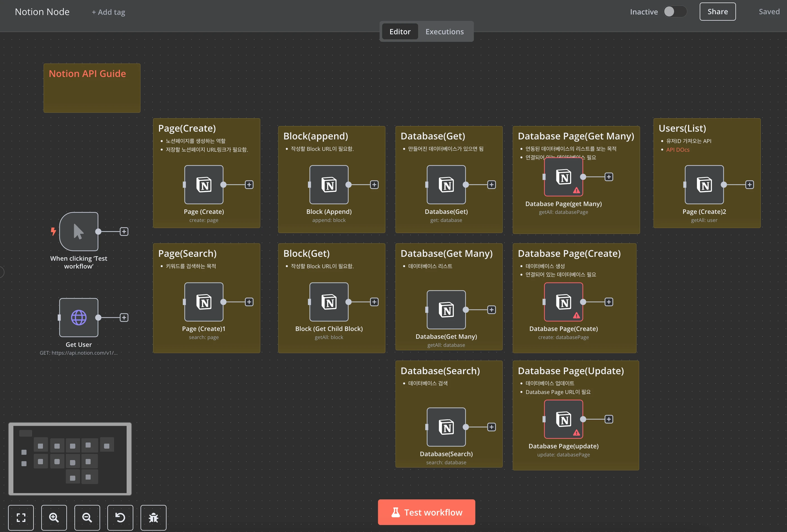Select the Page(Search) sticky note title

pos(187,253)
